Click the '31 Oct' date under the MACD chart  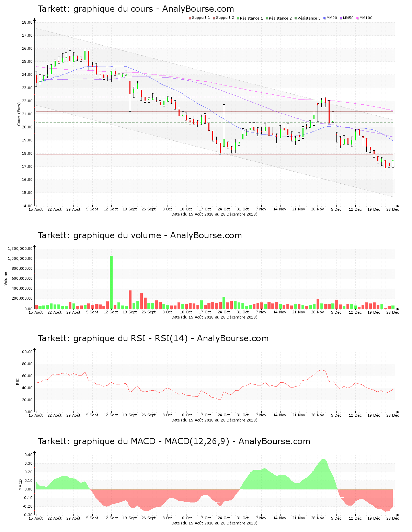pyautogui.click(x=243, y=518)
